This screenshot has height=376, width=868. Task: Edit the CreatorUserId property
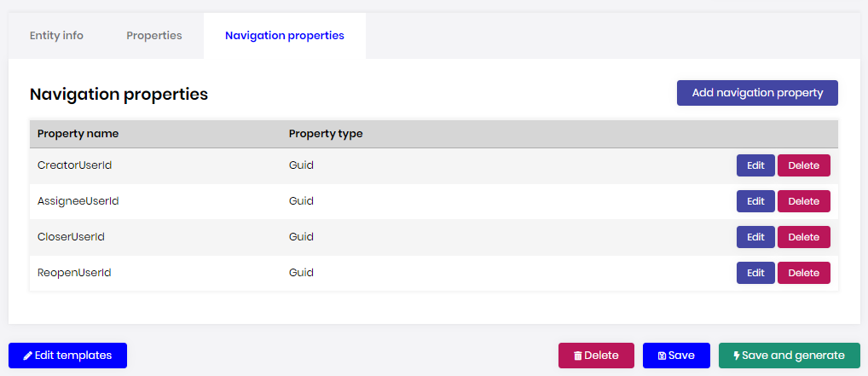755,165
